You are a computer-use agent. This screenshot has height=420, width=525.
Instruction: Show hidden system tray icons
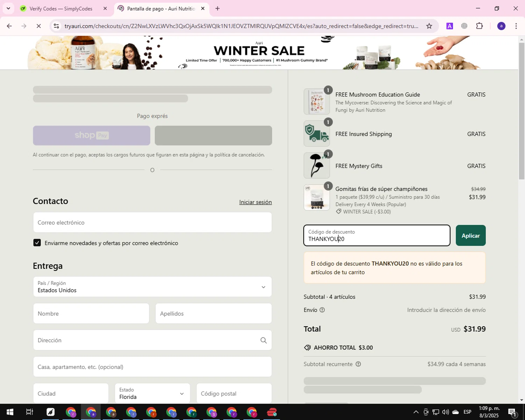click(416, 412)
